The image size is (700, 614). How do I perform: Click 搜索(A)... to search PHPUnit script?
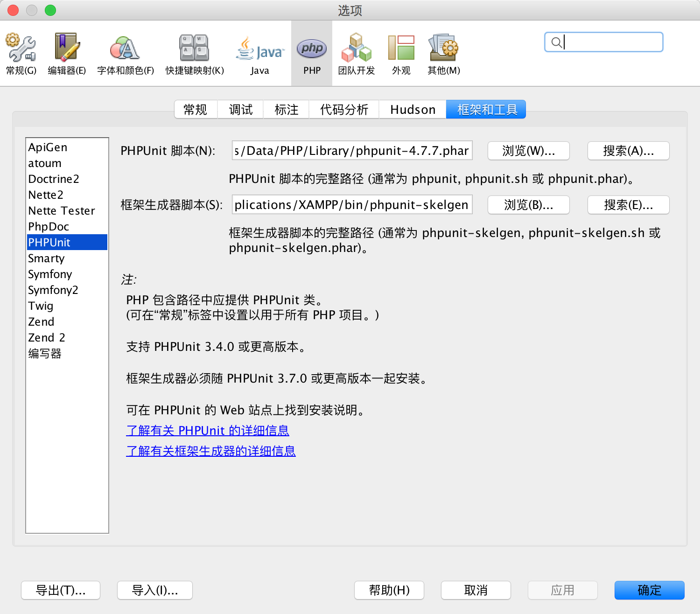[629, 151]
